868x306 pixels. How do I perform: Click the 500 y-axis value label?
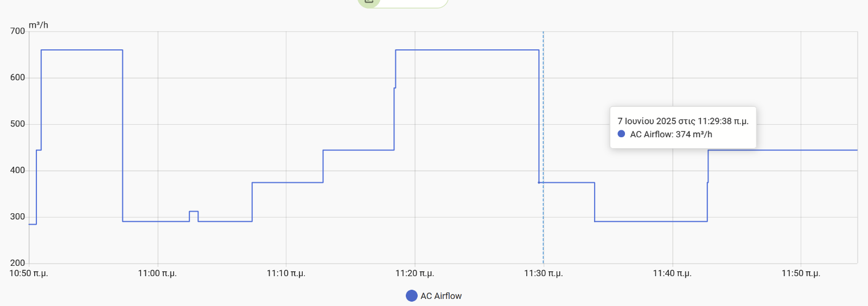[x=17, y=124]
